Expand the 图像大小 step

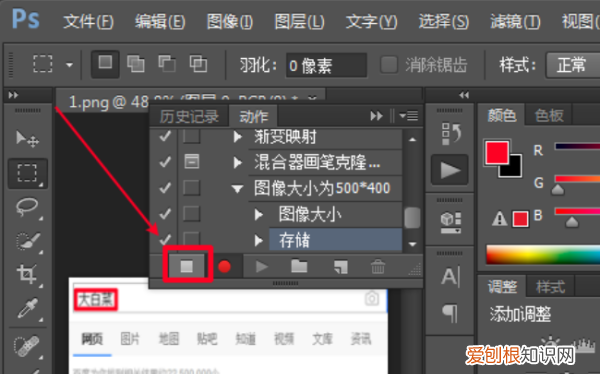point(259,215)
